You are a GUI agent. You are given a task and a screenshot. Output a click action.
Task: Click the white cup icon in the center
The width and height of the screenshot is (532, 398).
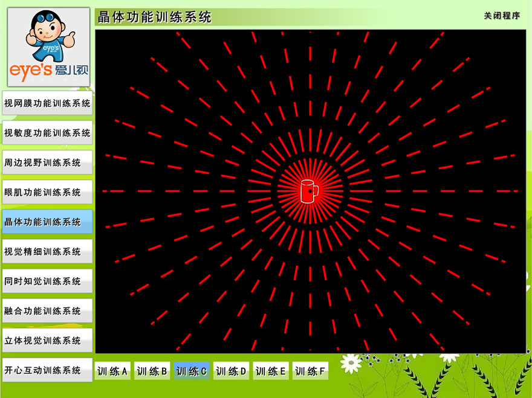tap(310, 191)
